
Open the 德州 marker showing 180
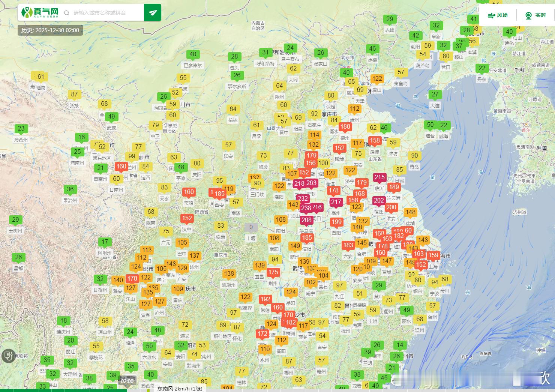pos(345,127)
